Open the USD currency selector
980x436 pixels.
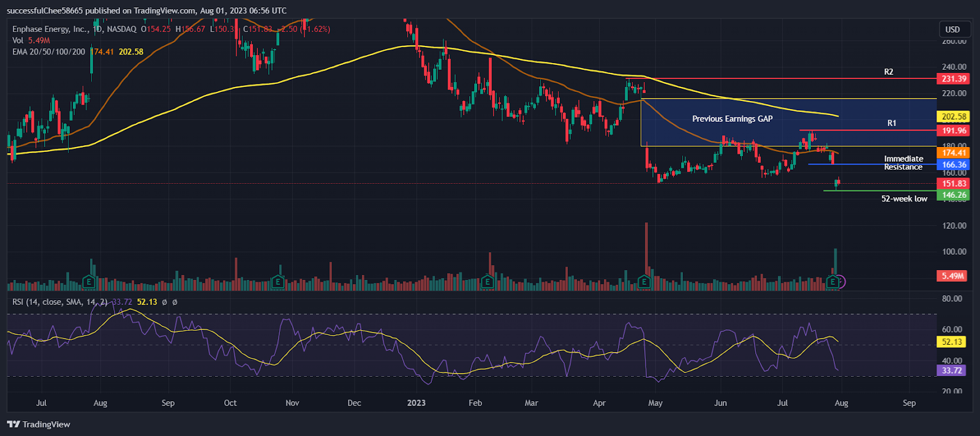click(x=952, y=29)
